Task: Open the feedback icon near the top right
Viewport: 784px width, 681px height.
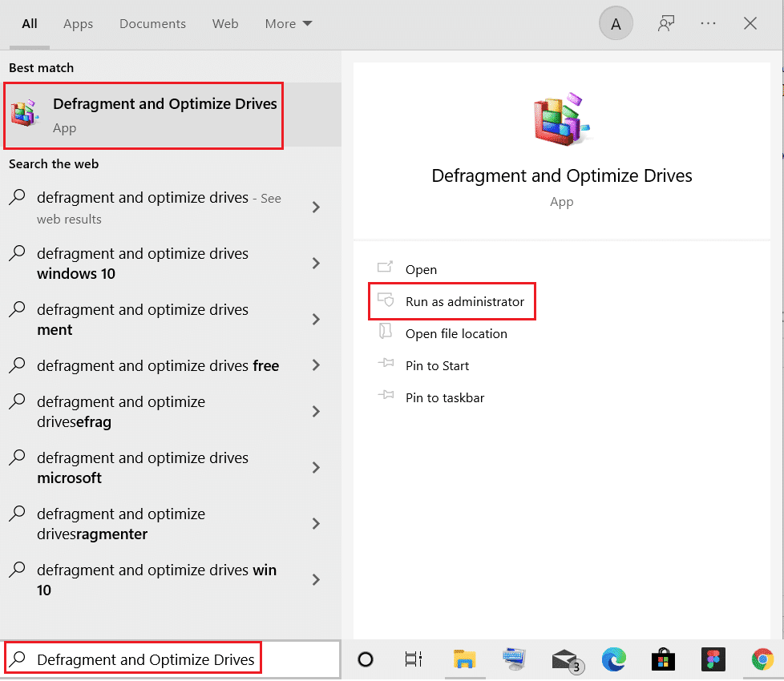Action: click(666, 23)
